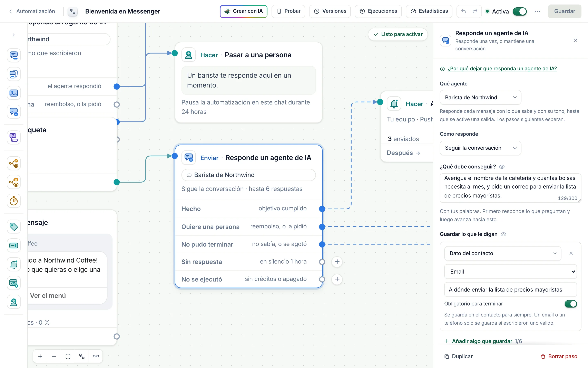The width and height of the screenshot is (588, 368).
Task: Click the Guardar button
Action: [x=565, y=11]
